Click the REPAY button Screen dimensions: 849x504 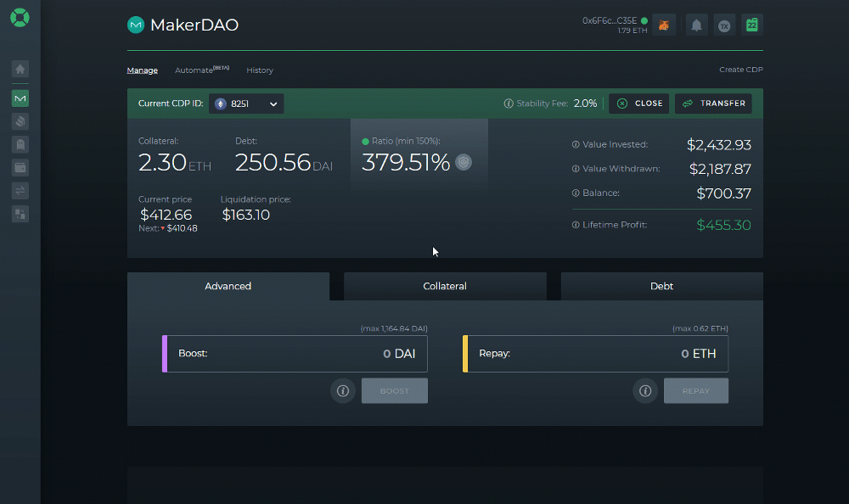click(696, 391)
